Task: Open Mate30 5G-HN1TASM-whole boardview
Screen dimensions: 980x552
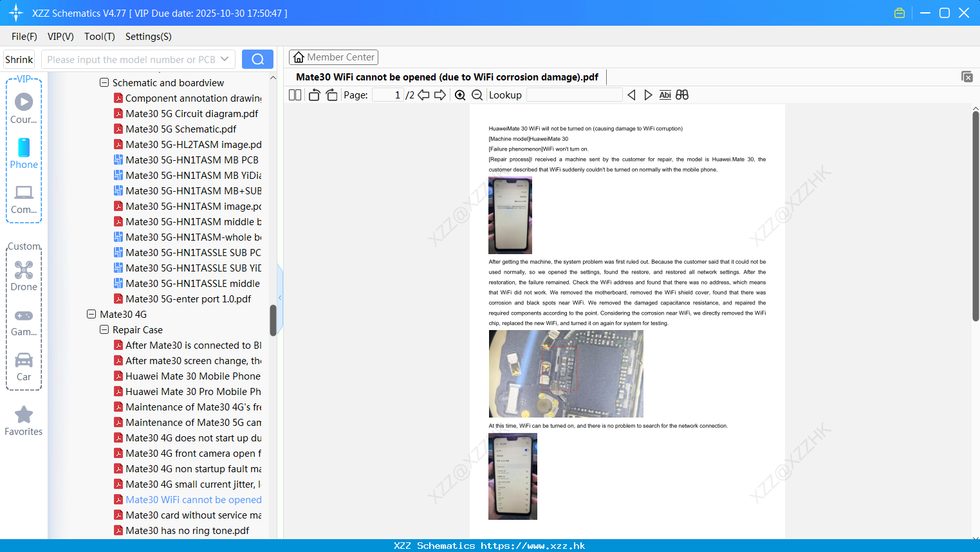Action: (x=188, y=237)
